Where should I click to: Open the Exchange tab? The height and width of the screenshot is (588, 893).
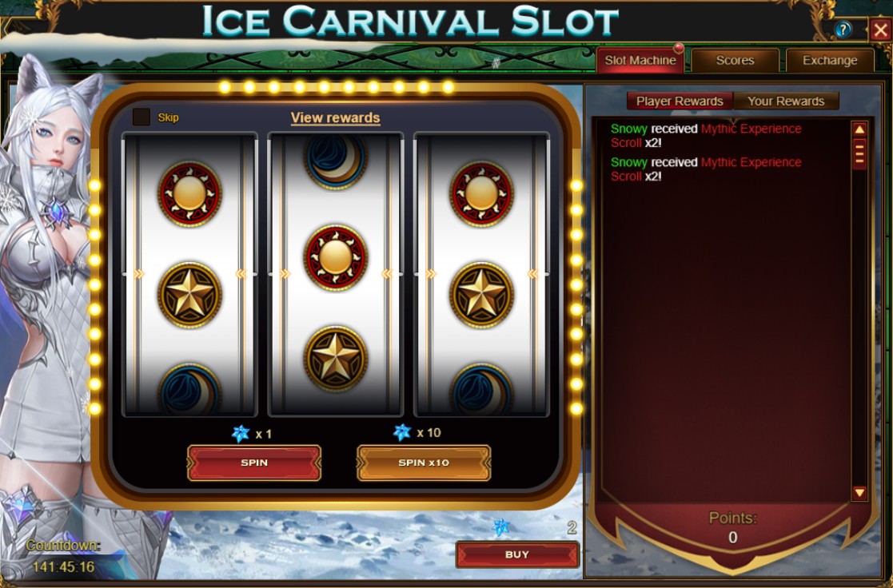pyautogui.click(x=830, y=61)
